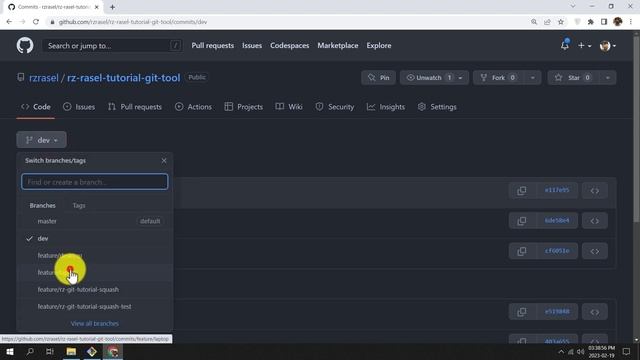The height and width of the screenshot is (360, 640).
Task: Switch to the Actions tab
Action: tap(193, 107)
